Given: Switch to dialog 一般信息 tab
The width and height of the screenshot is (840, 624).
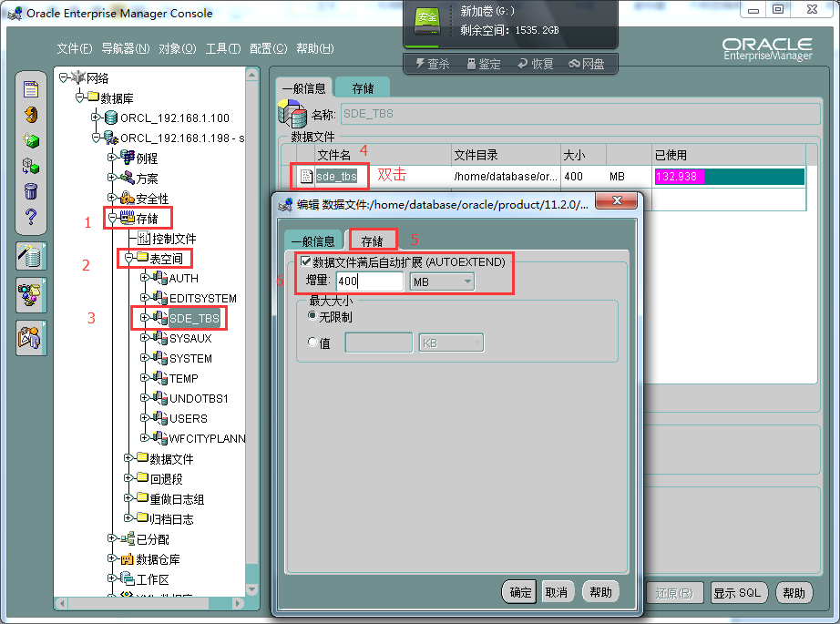Looking at the screenshot, I should click(312, 241).
